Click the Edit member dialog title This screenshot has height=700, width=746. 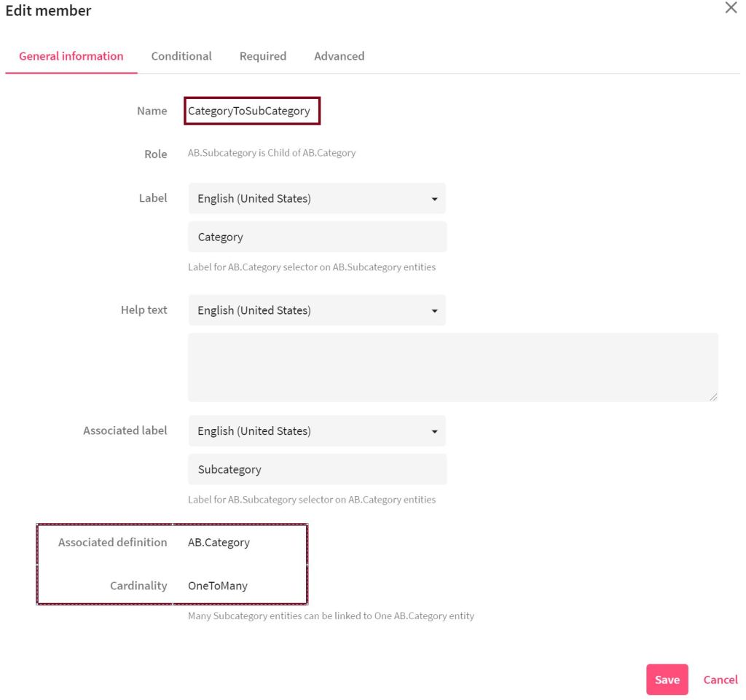coord(48,11)
